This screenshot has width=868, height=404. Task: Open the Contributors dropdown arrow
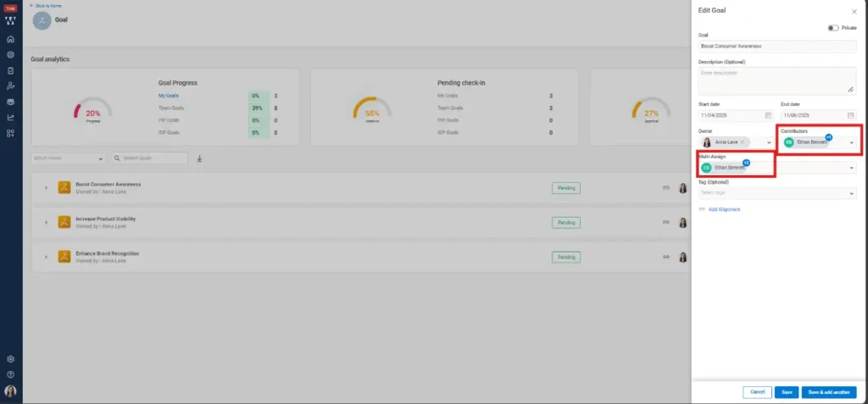click(x=851, y=143)
